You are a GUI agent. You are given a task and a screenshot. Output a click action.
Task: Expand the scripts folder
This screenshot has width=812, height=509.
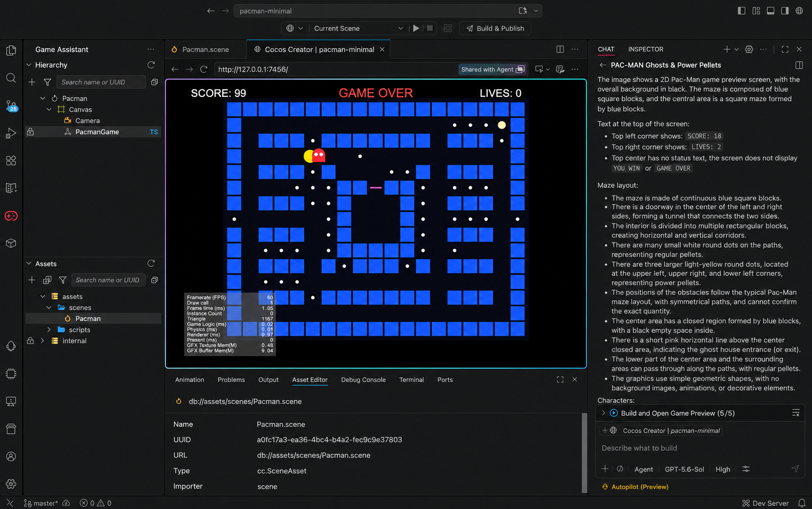[x=49, y=330]
